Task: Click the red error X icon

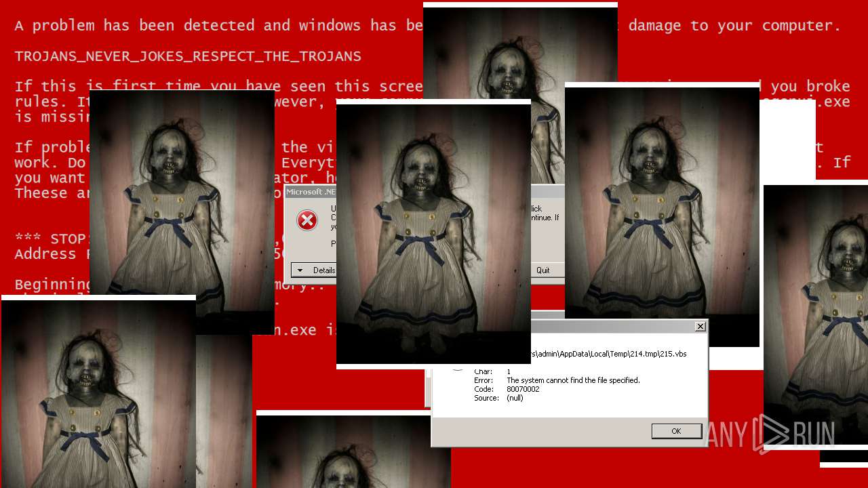Action: 307,220
